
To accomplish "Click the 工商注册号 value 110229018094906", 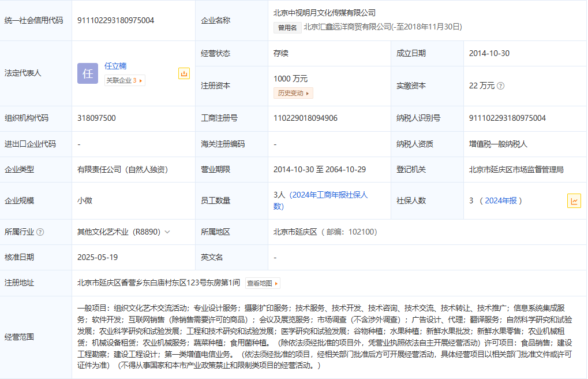I will [305, 118].
